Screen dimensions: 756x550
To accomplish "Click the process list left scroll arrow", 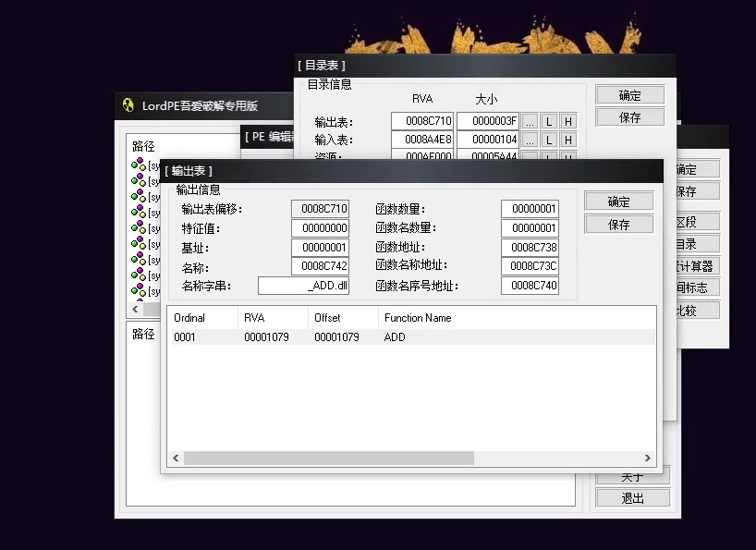I will (x=135, y=309).
